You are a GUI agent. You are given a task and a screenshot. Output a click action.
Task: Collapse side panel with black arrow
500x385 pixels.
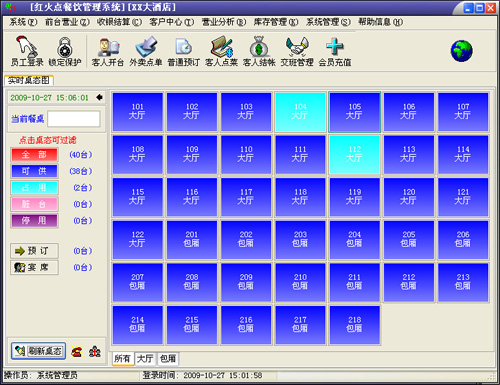coord(99,97)
